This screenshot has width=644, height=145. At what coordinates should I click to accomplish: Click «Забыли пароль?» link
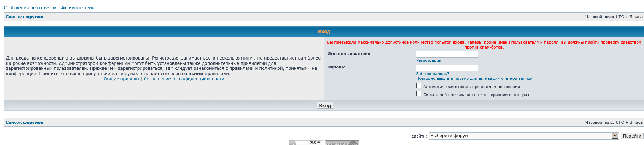(433, 74)
